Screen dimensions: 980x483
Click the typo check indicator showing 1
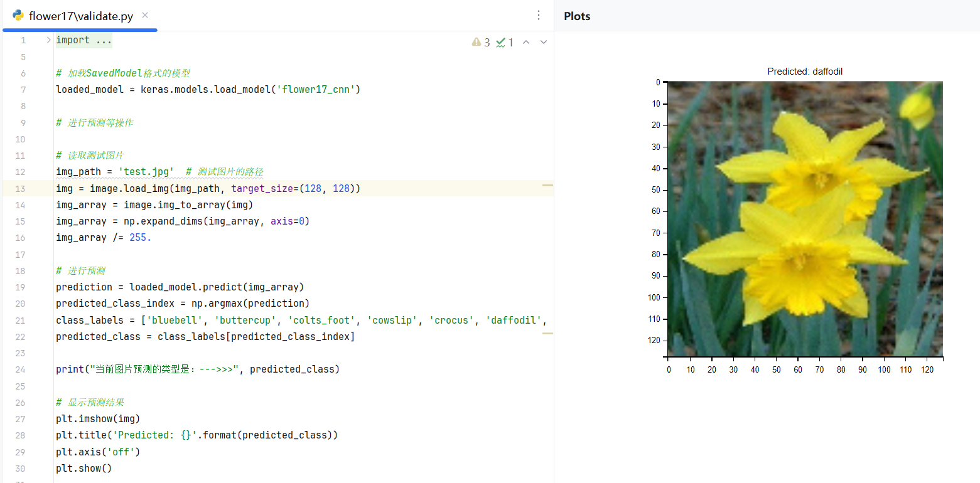tap(505, 42)
